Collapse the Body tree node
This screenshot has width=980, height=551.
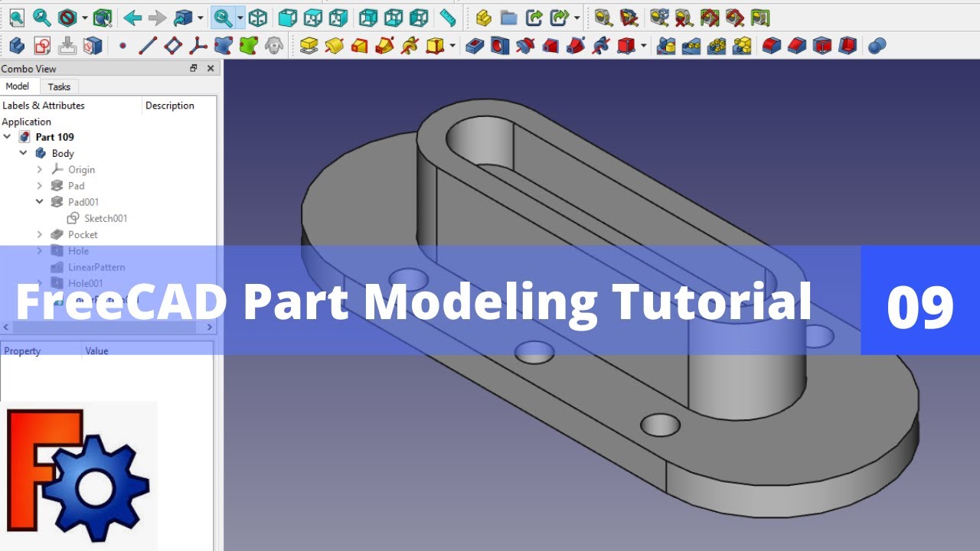point(24,153)
